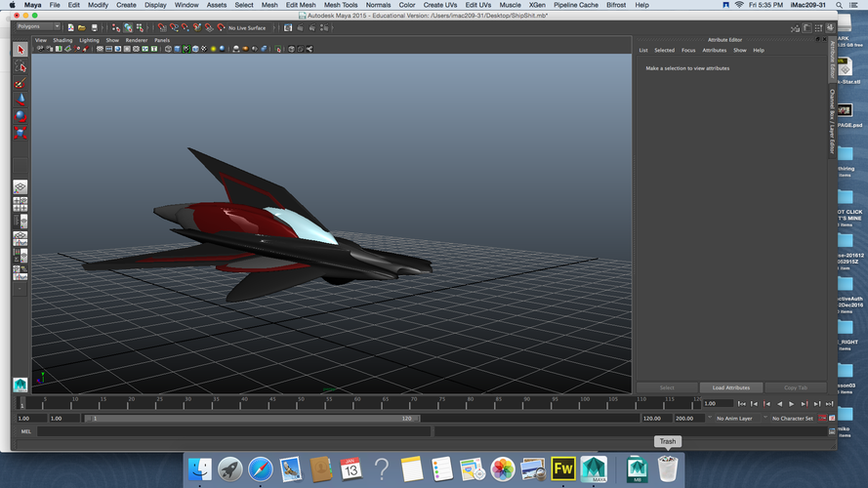Screen dimensions: 868x488
Task: Open the No Character Set dropdown
Action: (x=792, y=419)
